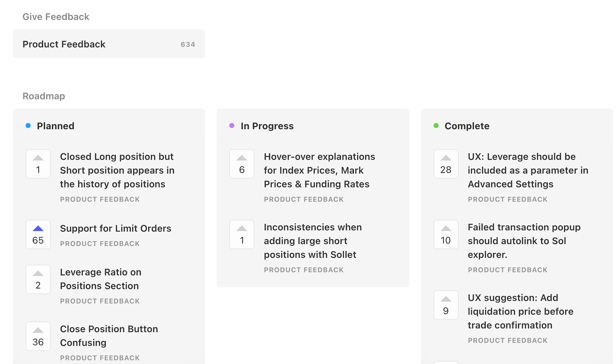This screenshot has width=616, height=364.
Task: Open the Product Feedback board
Action: [x=109, y=44]
